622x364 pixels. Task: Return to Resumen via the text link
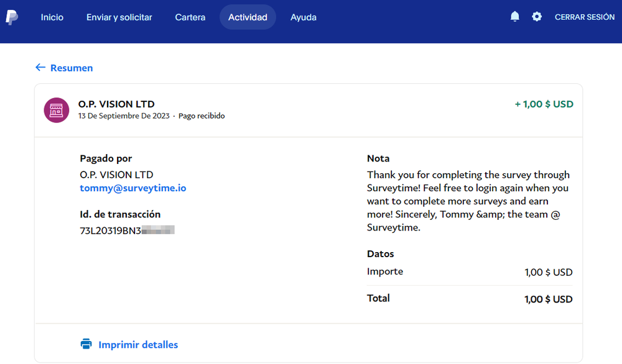(72, 68)
